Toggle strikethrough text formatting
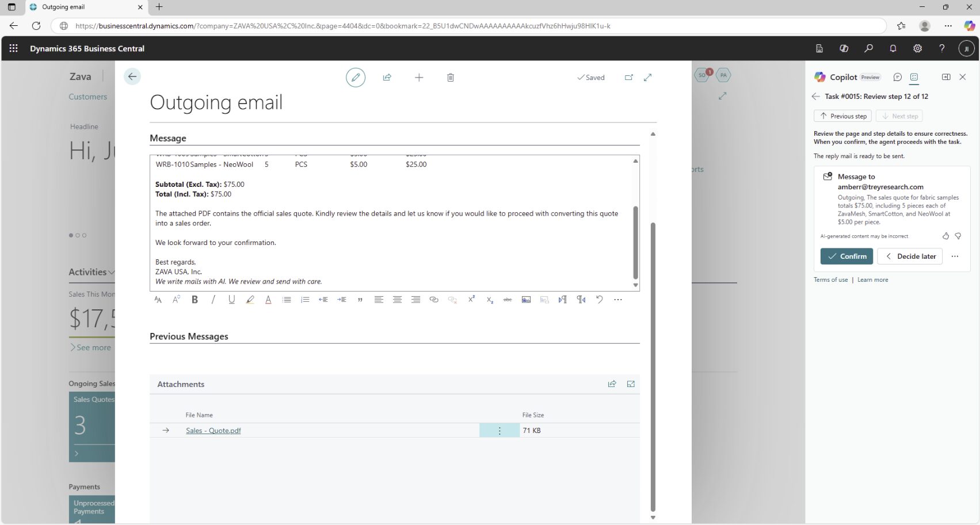The image size is (980, 525). [508, 300]
